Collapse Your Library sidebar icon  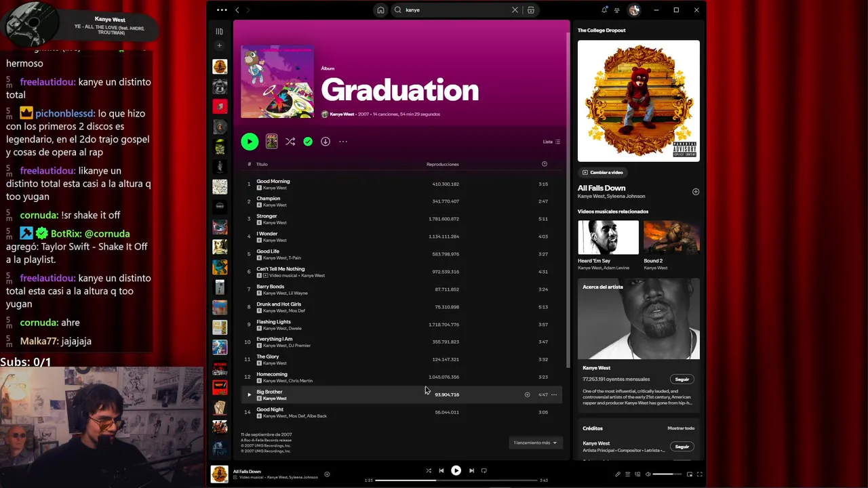219,31
